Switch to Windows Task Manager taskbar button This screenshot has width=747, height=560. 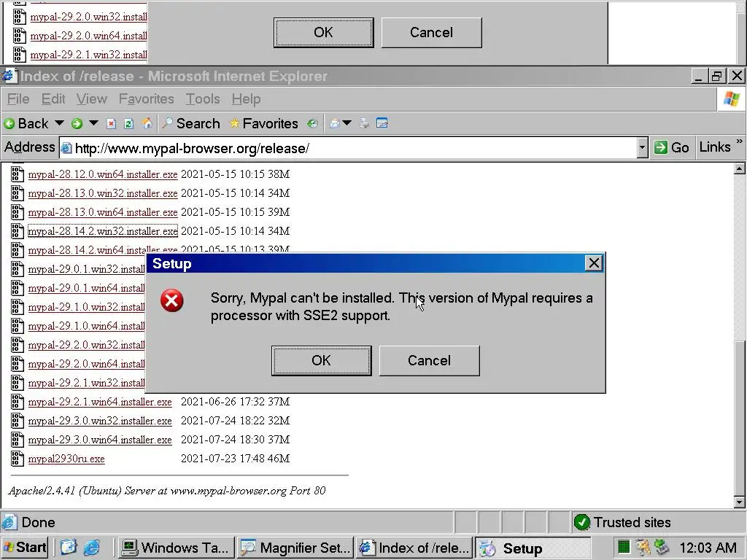click(x=177, y=548)
